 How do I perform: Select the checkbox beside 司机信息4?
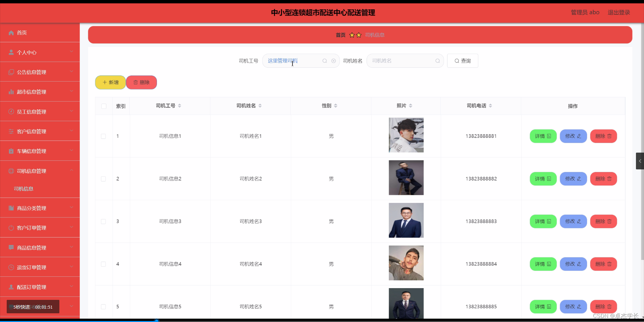coord(103,264)
